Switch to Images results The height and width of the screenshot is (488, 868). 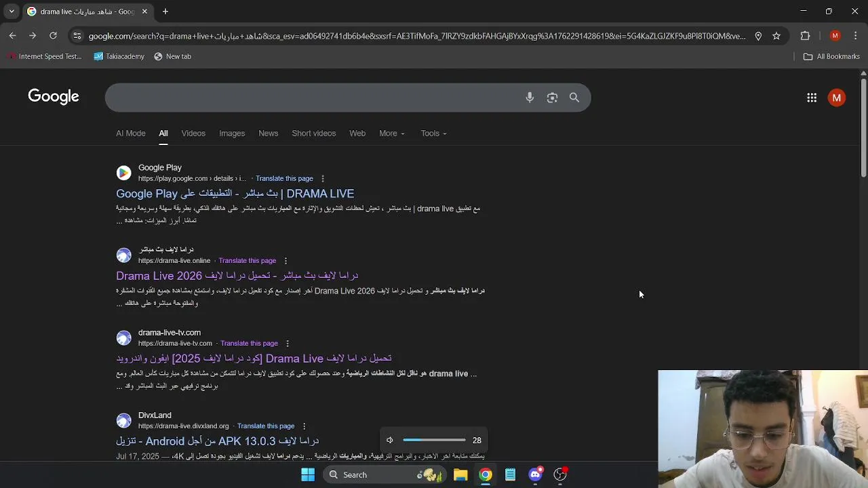pyautogui.click(x=232, y=134)
